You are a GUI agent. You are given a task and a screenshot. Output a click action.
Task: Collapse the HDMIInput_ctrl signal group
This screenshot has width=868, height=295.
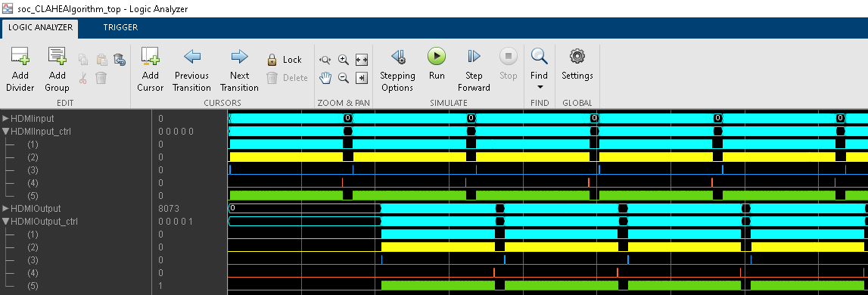click(x=5, y=132)
